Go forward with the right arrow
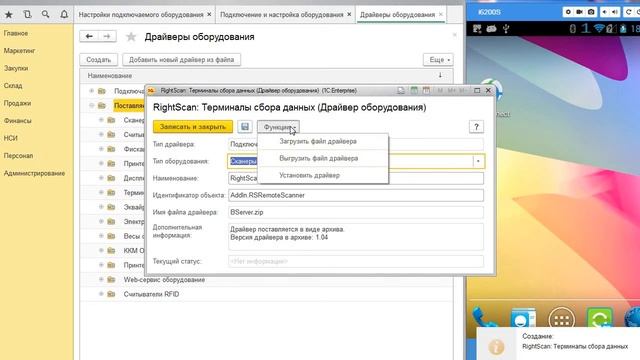The height and width of the screenshot is (360, 640). pos(107,36)
